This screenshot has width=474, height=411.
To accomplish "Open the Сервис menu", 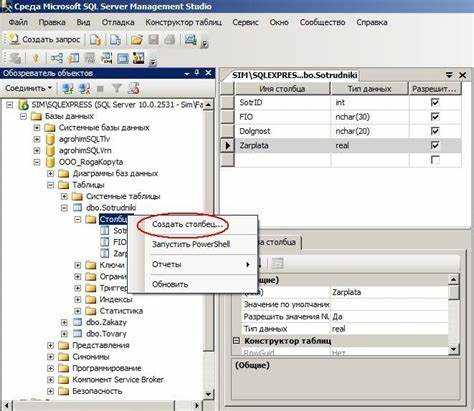I will (245, 22).
